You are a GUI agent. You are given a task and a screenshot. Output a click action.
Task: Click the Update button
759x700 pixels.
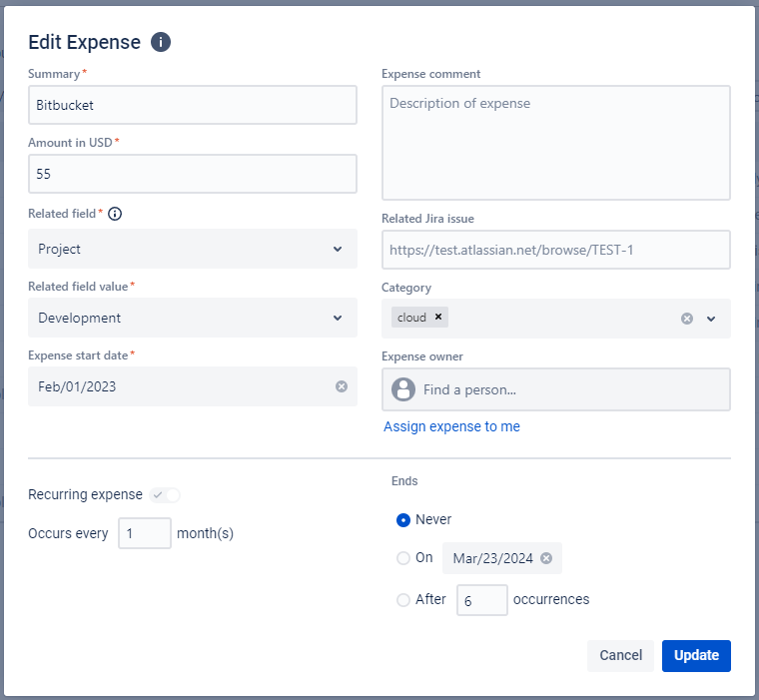(x=696, y=655)
